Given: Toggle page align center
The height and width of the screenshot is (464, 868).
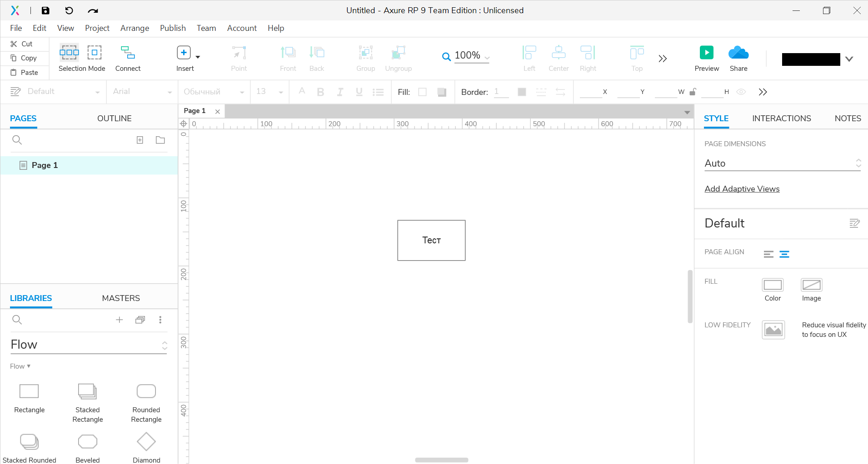Looking at the screenshot, I should (x=784, y=254).
